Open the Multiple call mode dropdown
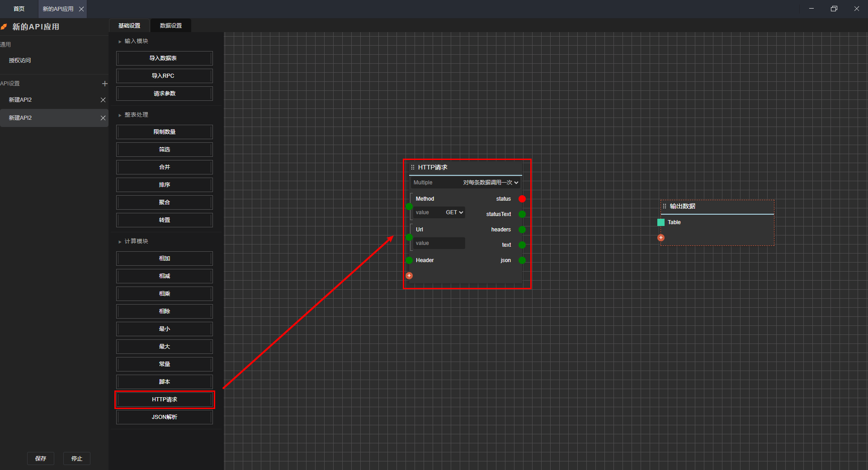Image resolution: width=868 pixels, height=470 pixels. click(490, 183)
